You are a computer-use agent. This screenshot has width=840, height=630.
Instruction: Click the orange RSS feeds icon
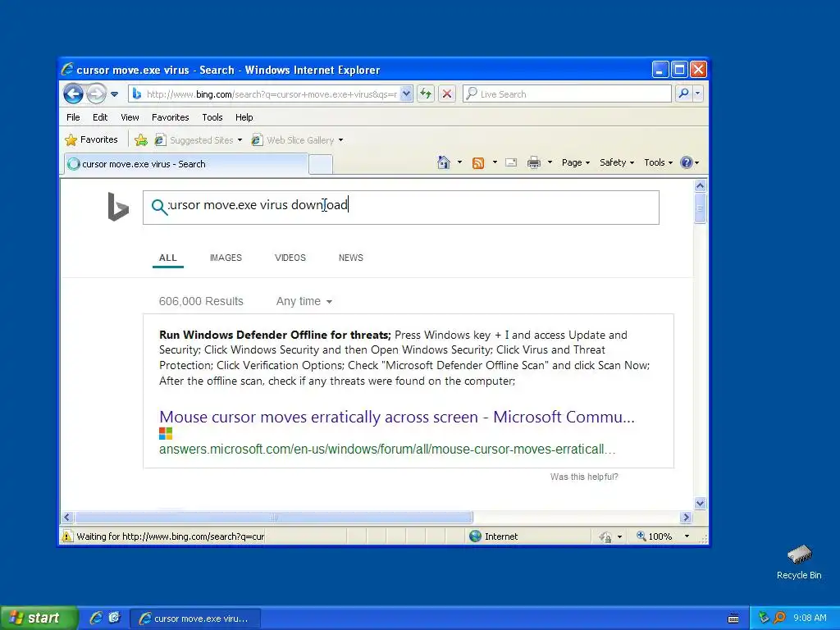[478, 162]
